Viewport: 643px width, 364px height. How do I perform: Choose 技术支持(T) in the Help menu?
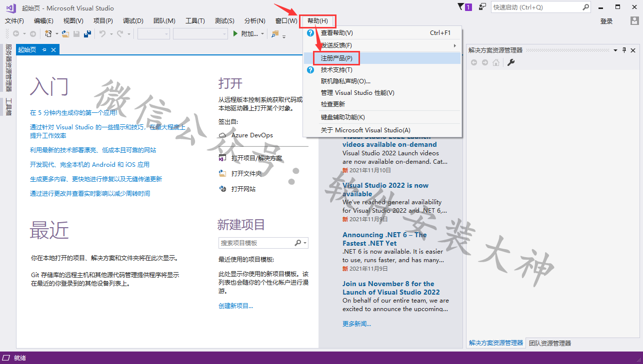tap(382, 70)
